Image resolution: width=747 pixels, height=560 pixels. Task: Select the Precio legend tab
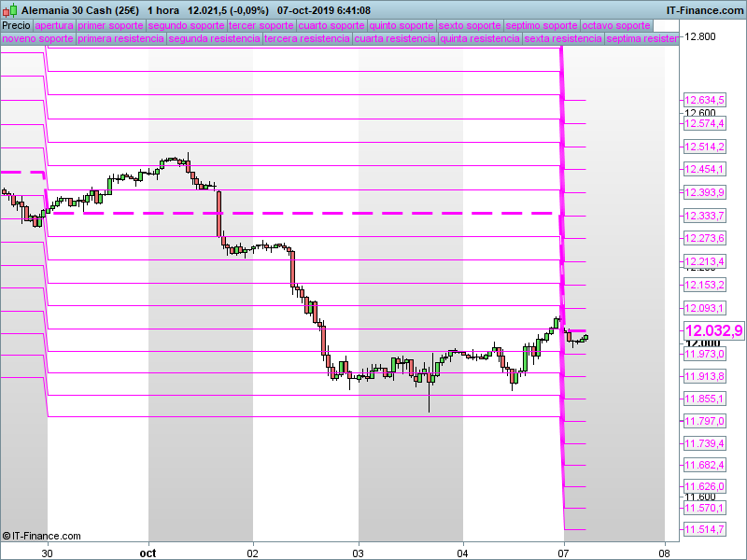coord(16,25)
